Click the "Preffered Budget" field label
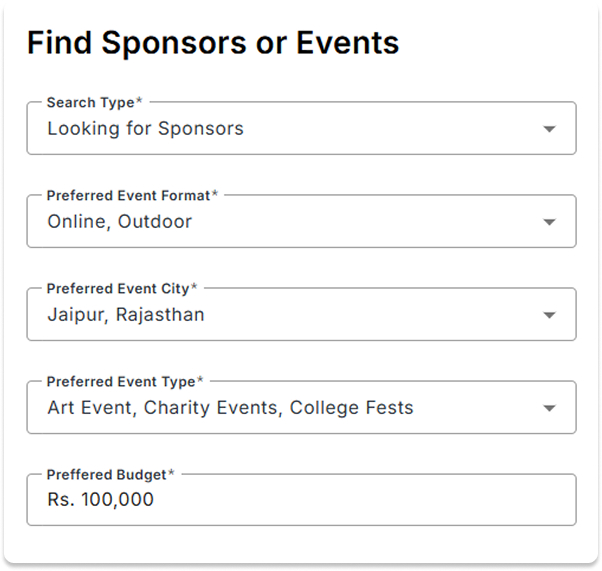The image size is (602, 571). point(106,475)
